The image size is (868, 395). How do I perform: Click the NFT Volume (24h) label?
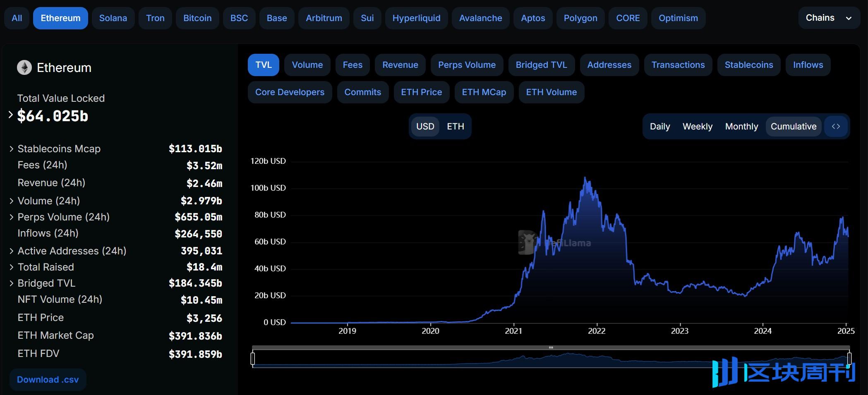[60, 299]
